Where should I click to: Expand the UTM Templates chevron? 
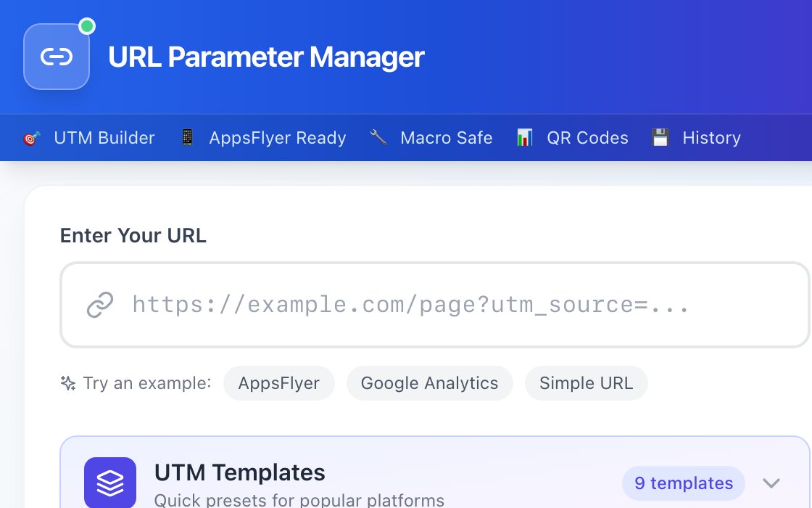tap(771, 483)
